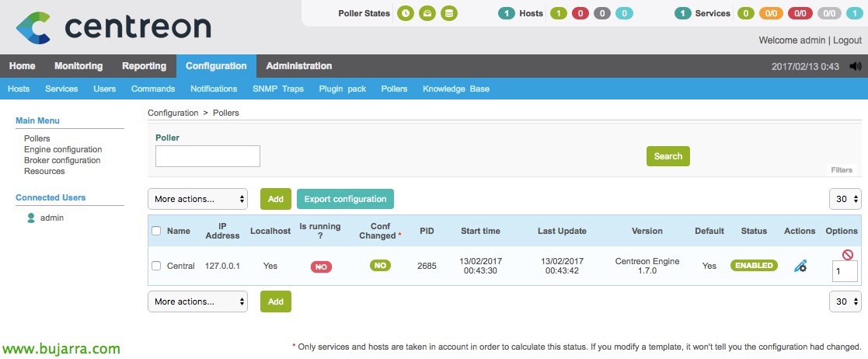Click the poller latency clock icon

point(406,13)
